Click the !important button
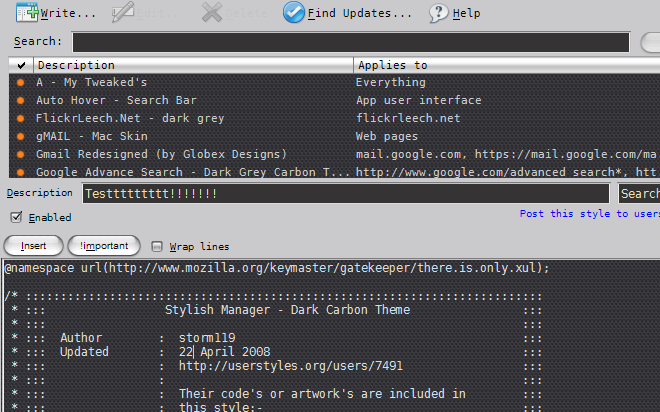660x412 pixels. click(104, 245)
